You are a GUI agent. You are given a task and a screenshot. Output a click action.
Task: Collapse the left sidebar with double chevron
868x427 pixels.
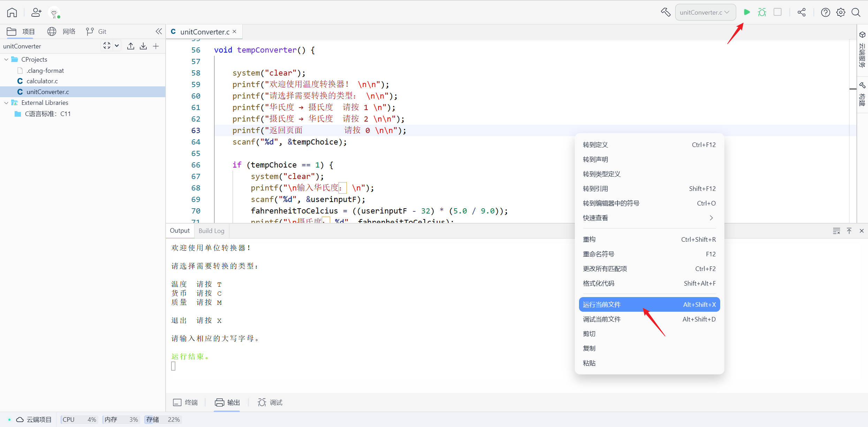[x=159, y=31]
